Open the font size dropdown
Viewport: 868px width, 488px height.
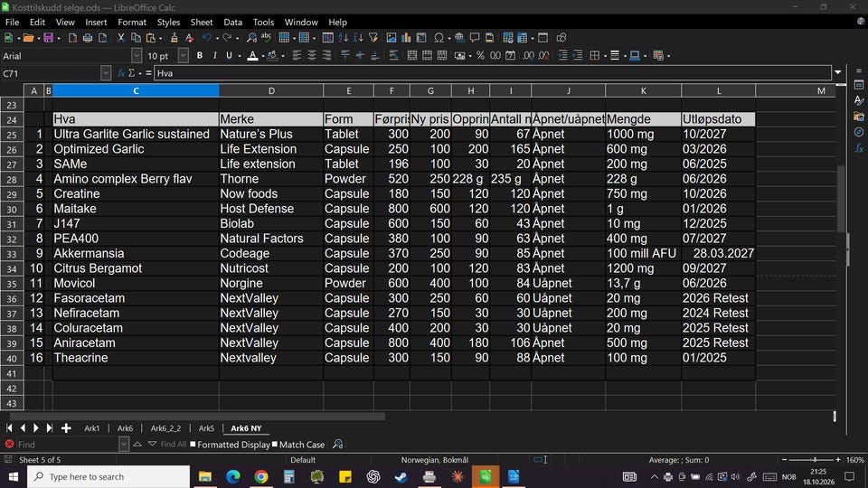184,56
